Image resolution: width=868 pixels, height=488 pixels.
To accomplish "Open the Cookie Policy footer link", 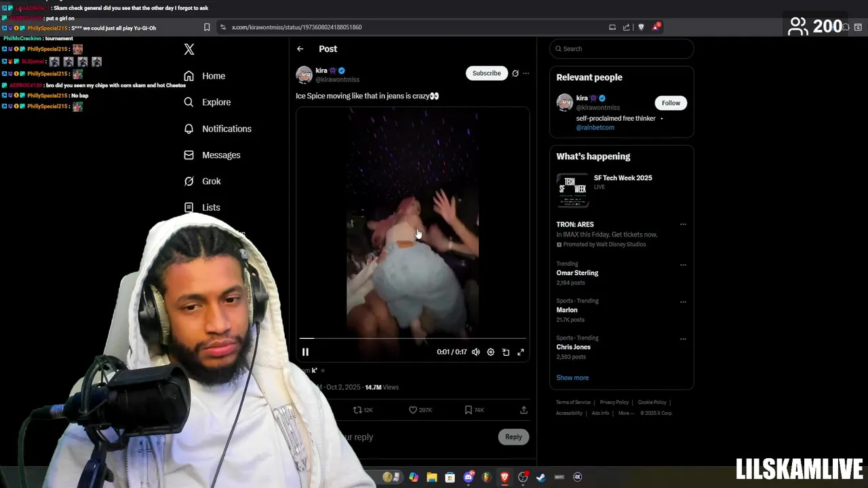I will click(x=652, y=403).
